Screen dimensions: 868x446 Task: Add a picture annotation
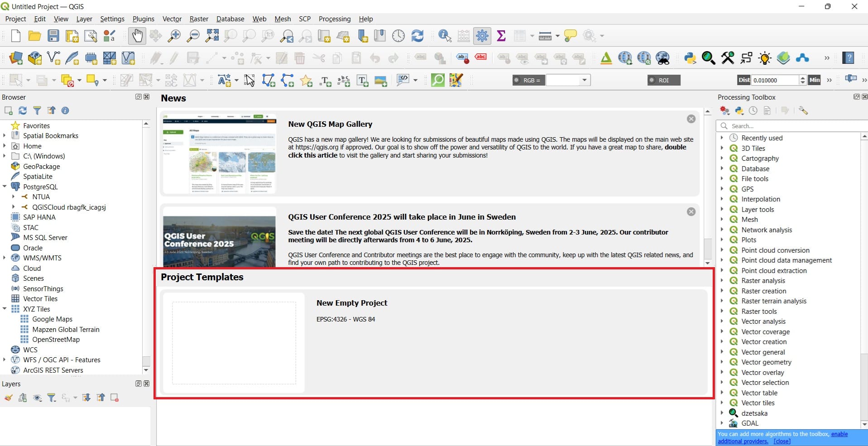(381, 81)
